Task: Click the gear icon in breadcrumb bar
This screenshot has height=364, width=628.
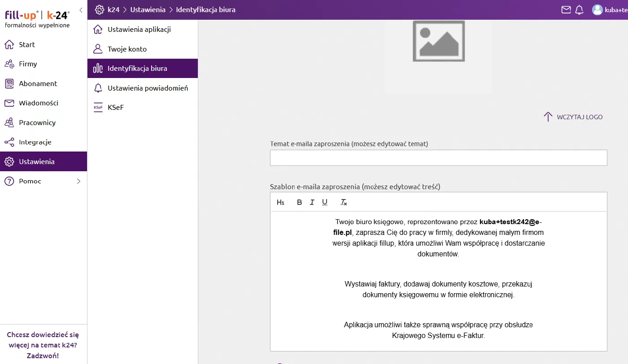Action: click(100, 9)
